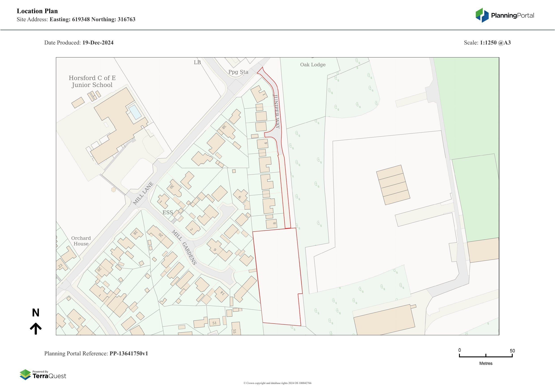Click the Horsford C of E Junior School label

(92, 81)
